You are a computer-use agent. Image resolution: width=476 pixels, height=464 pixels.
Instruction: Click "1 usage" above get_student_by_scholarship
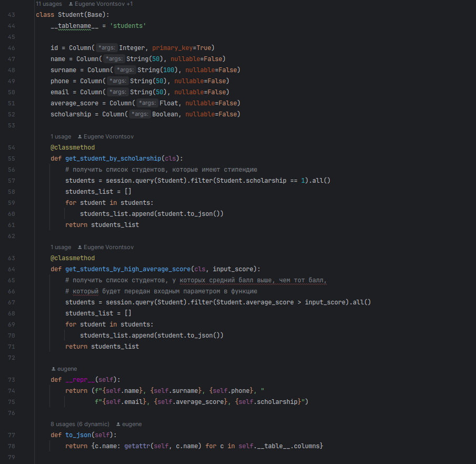click(61, 136)
